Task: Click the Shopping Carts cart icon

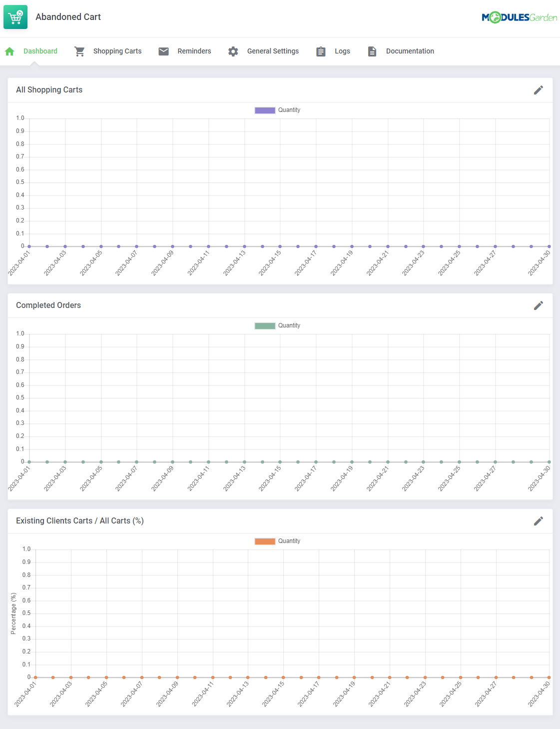Action: 79,51
